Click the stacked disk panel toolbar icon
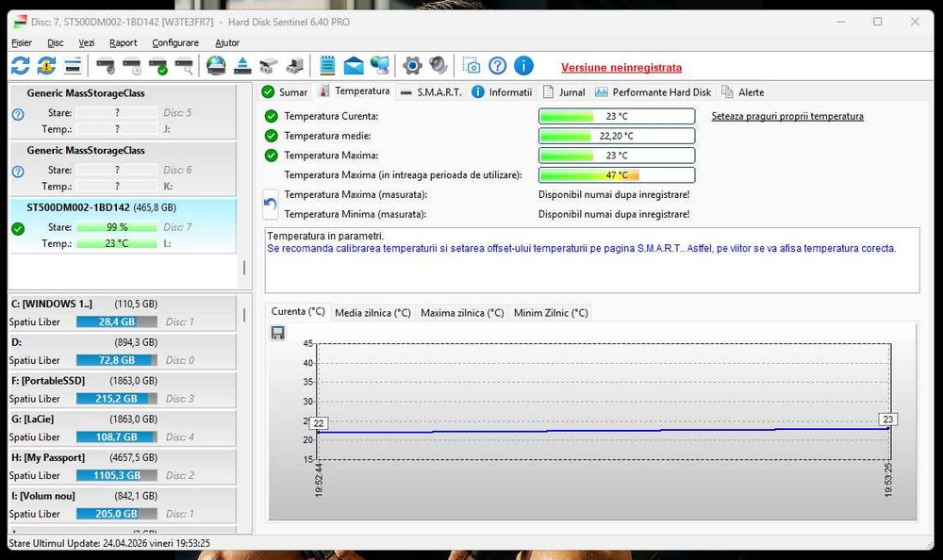Viewport: 943px width, 560px height. 73,66
